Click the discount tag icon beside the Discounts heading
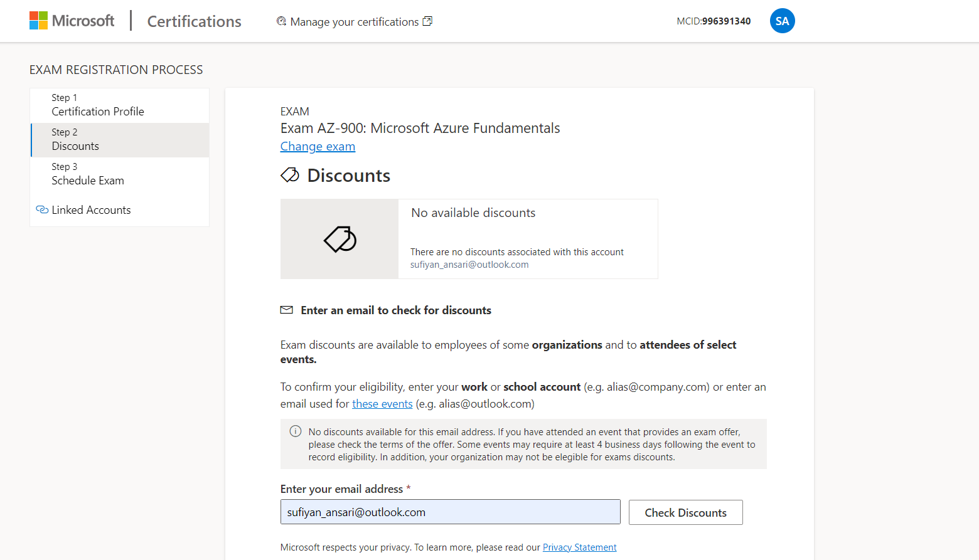This screenshot has height=560, width=979. coord(289,175)
